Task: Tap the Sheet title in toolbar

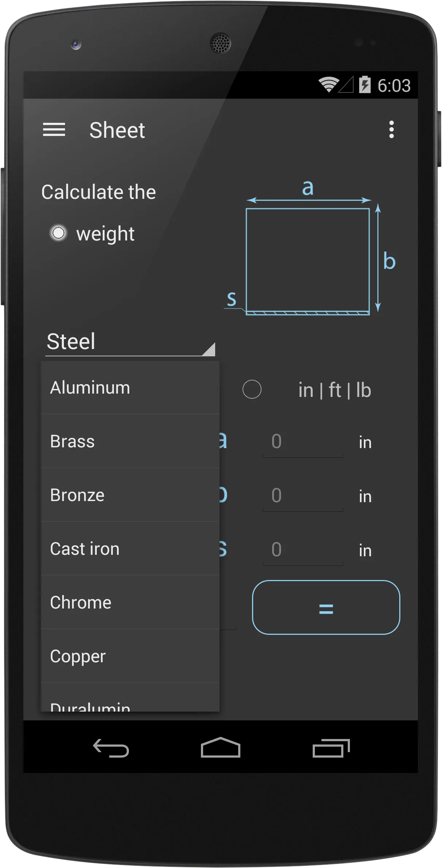Action: coord(117,130)
